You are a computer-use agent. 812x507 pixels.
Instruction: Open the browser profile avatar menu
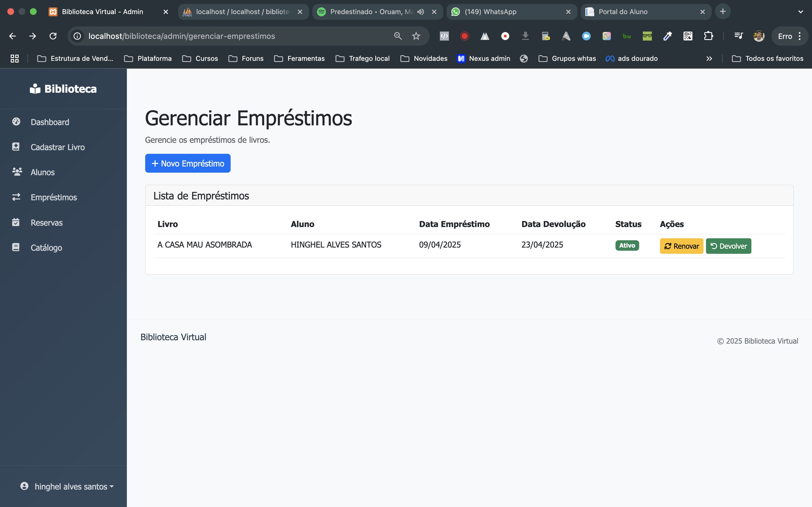[x=759, y=36]
